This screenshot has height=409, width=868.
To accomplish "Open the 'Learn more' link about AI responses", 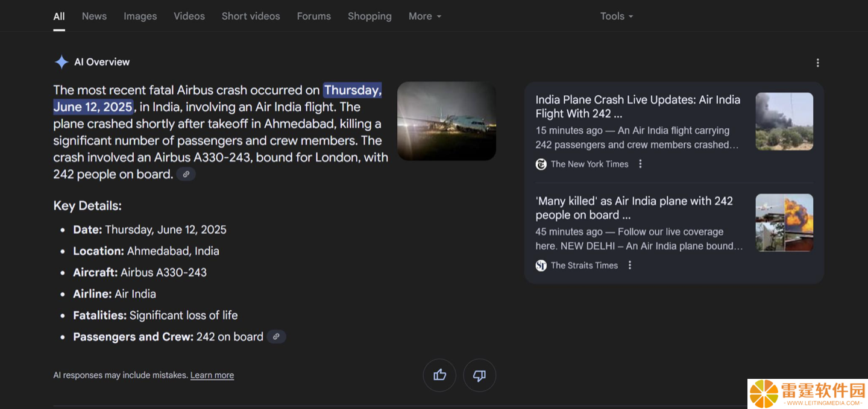I will pos(212,375).
